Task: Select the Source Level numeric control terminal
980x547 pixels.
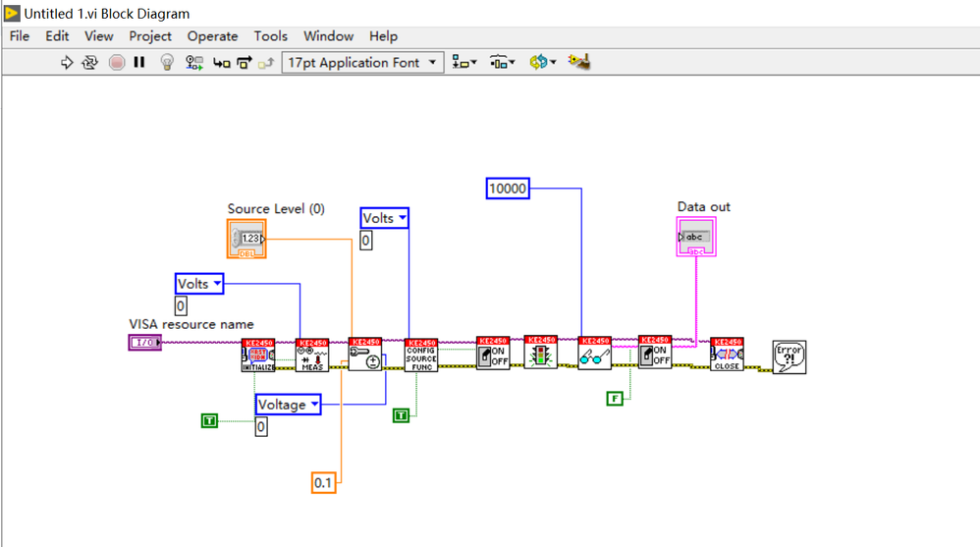Action: coord(246,239)
